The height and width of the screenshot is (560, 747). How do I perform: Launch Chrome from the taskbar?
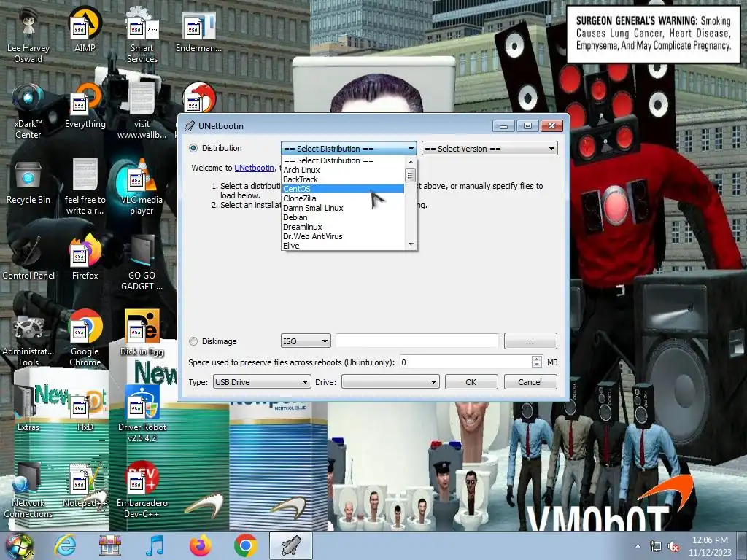[245, 545]
